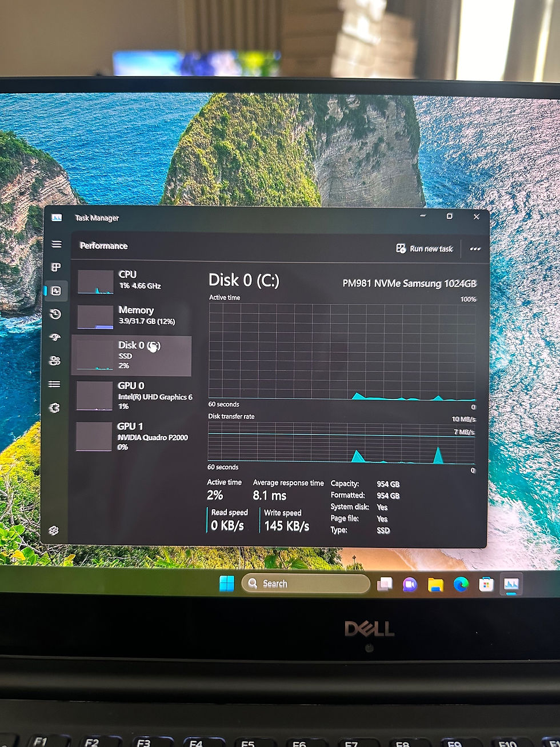This screenshot has height=747, width=560.
Task: Select the Disk 0 (C:) entry
Action: click(x=131, y=355)
